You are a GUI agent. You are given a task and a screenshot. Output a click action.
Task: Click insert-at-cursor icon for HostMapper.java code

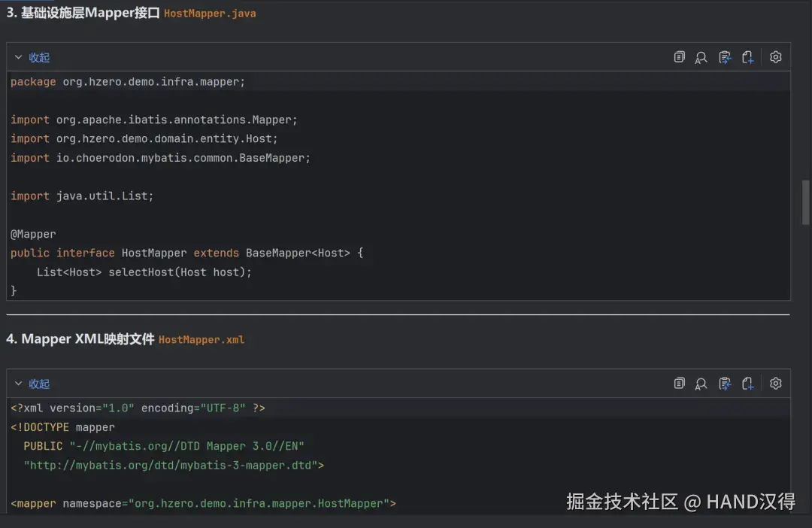click(x=725, y=57)
